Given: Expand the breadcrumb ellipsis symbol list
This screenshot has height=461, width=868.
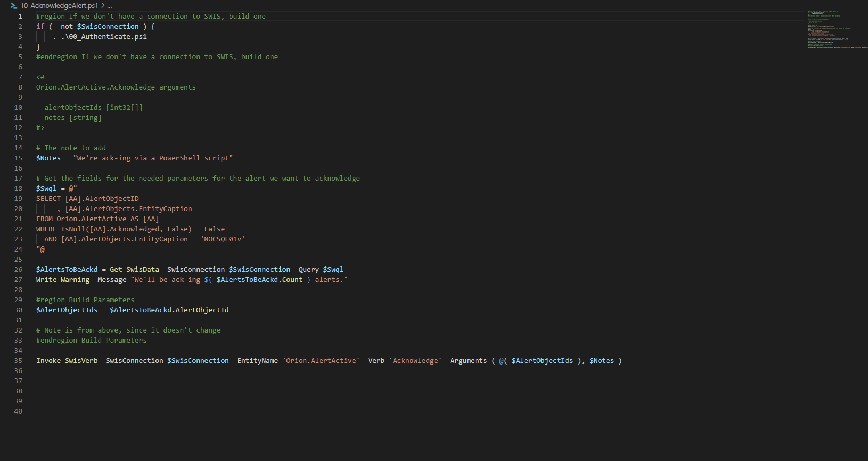Looking at the screenshot, I should click(x=110, y=5).
